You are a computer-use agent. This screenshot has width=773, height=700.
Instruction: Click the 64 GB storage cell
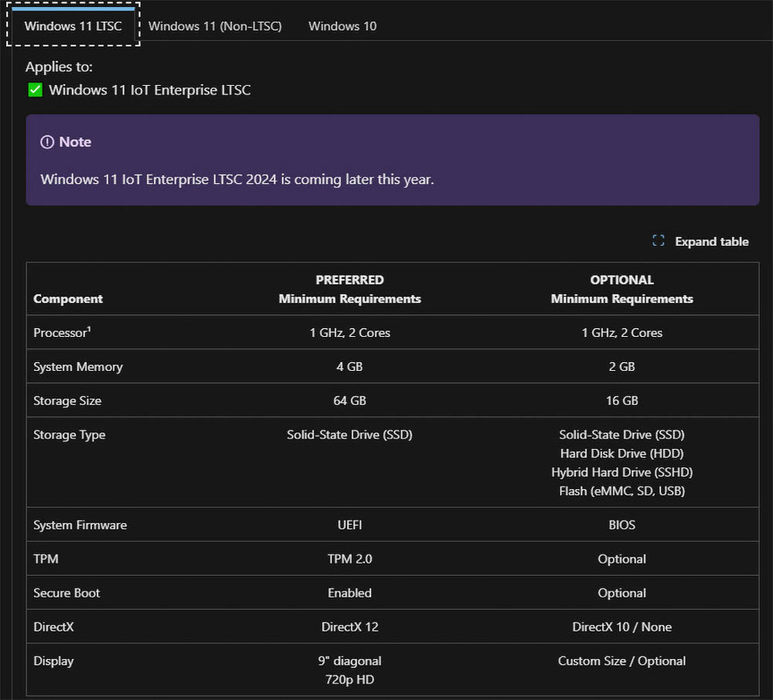click(349, 401)
